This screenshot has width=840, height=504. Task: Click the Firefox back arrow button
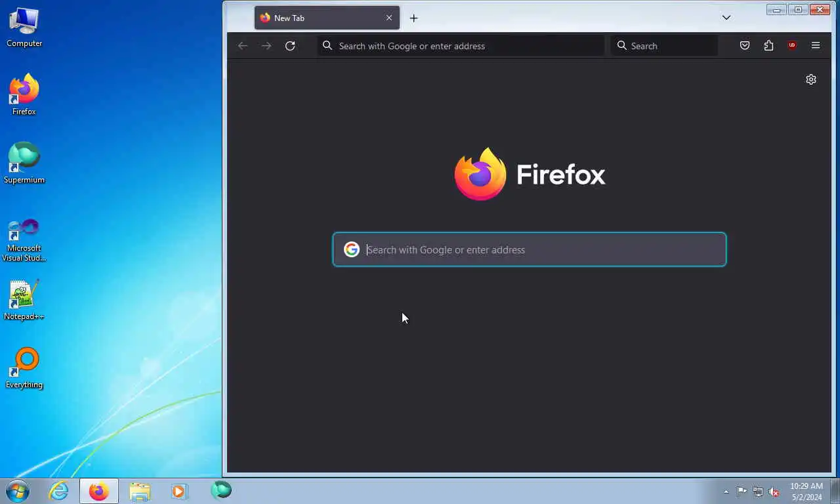[x=243, y=46]
